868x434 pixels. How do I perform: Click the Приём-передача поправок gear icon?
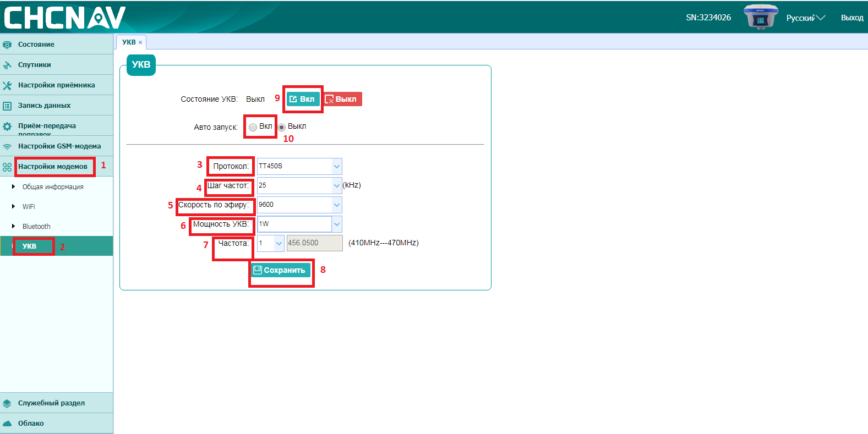pos(7,126)
